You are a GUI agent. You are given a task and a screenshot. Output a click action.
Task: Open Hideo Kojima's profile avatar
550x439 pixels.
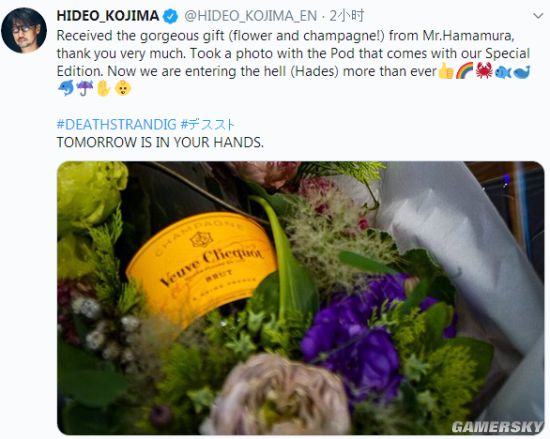(x=24, y=30)
